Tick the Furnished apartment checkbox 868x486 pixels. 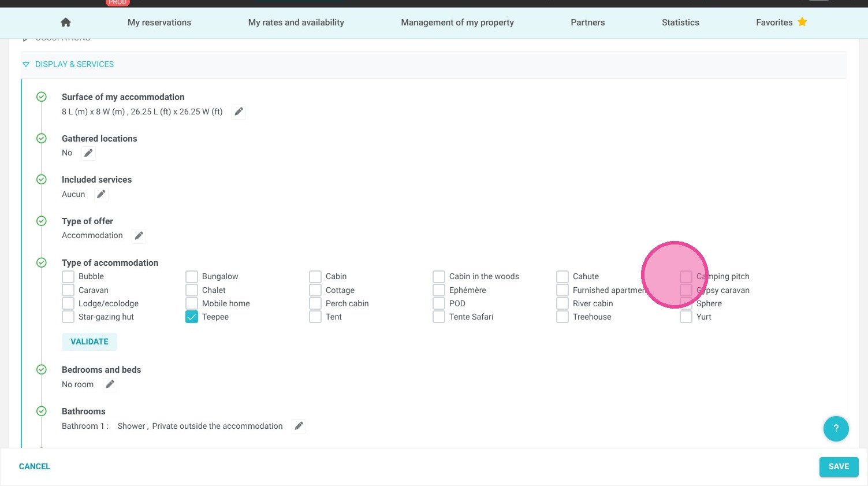point(562,290)
